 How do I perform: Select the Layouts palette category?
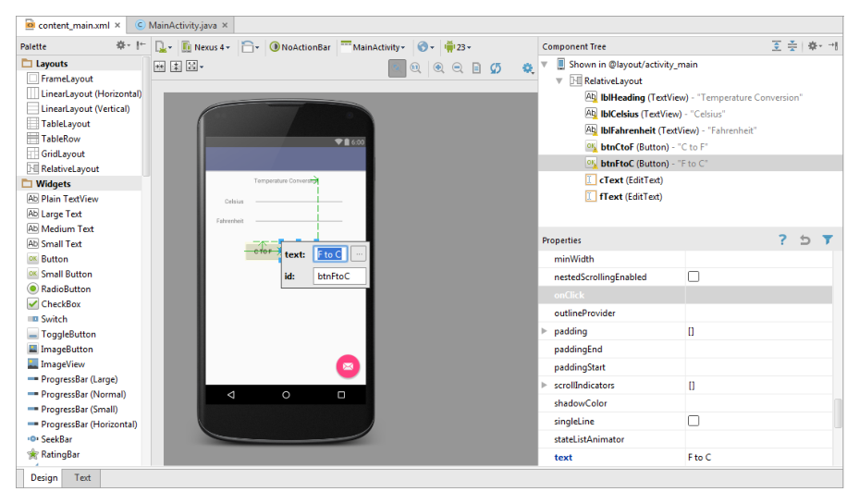pyautogui.click(x=52, y=64)
